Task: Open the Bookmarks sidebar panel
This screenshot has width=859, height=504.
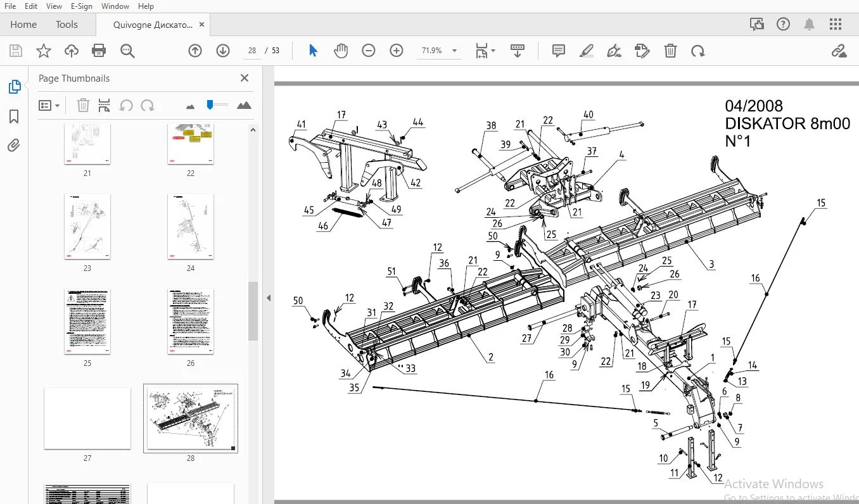Action: point(14,117)
